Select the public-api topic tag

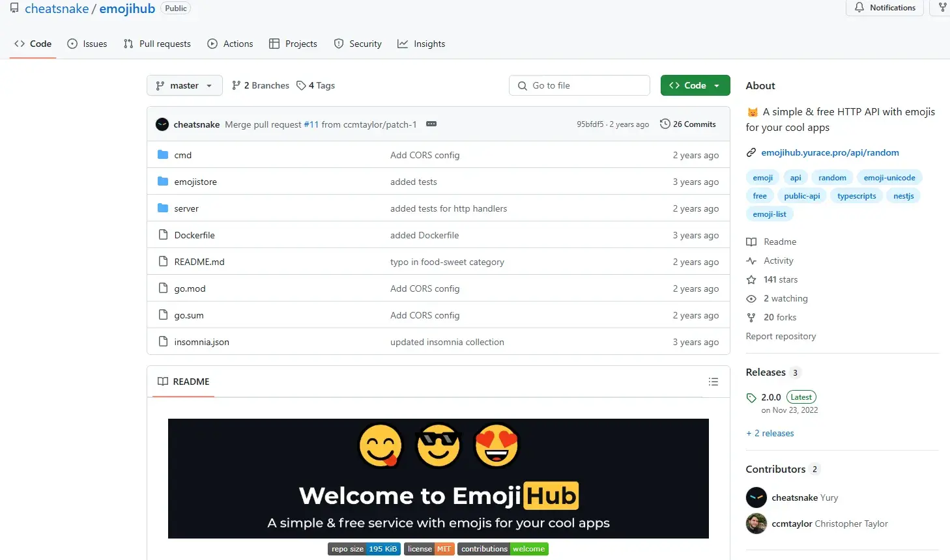pos(802,196)
